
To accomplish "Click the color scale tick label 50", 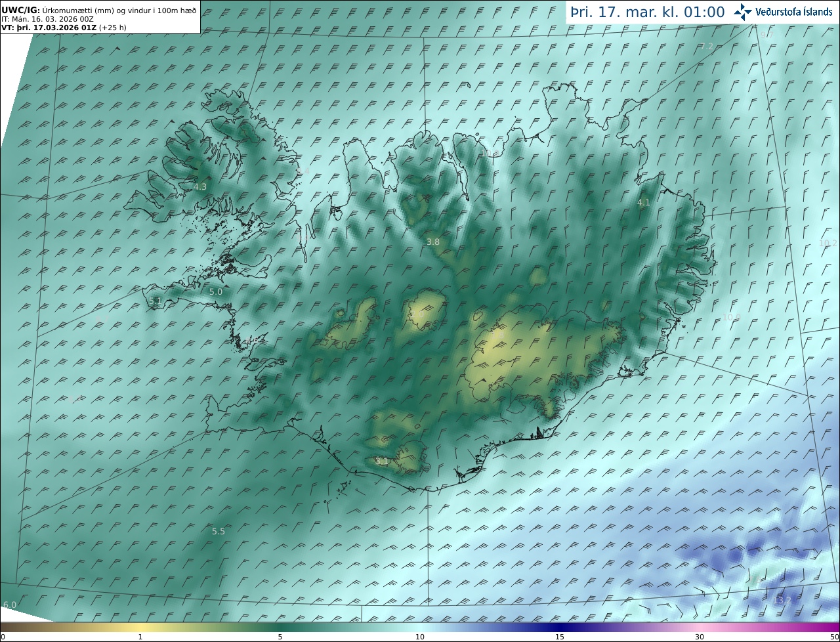I will tap(834, 637).
